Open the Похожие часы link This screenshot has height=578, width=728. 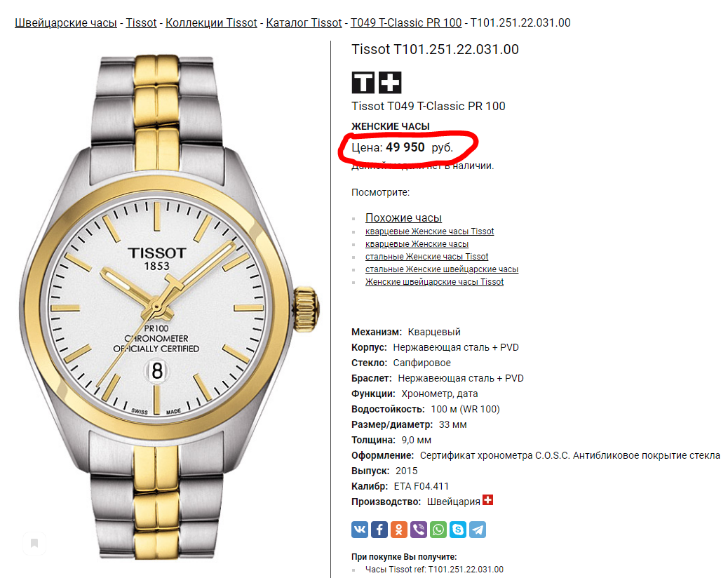pyautogui.click(x=403, y=217)
